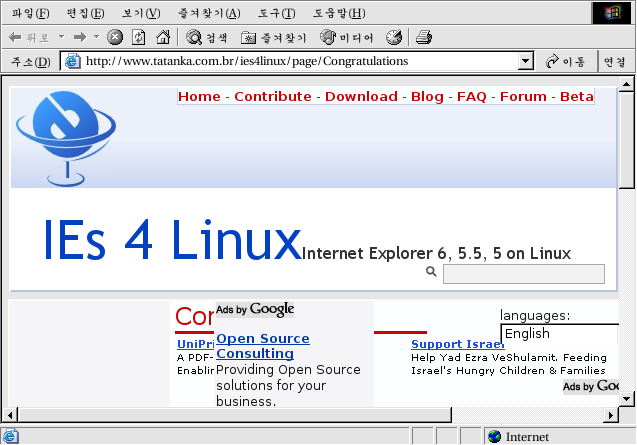Click the Print toolbar icon

point(424,37)
